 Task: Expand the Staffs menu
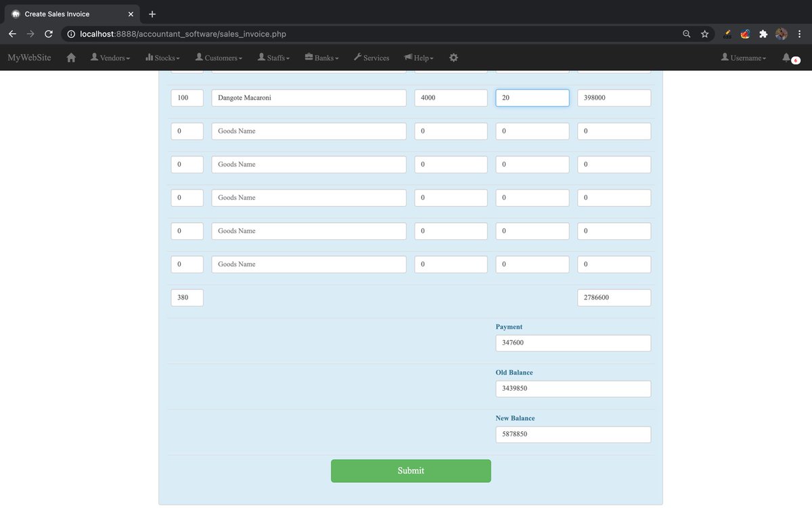[273, 58]
